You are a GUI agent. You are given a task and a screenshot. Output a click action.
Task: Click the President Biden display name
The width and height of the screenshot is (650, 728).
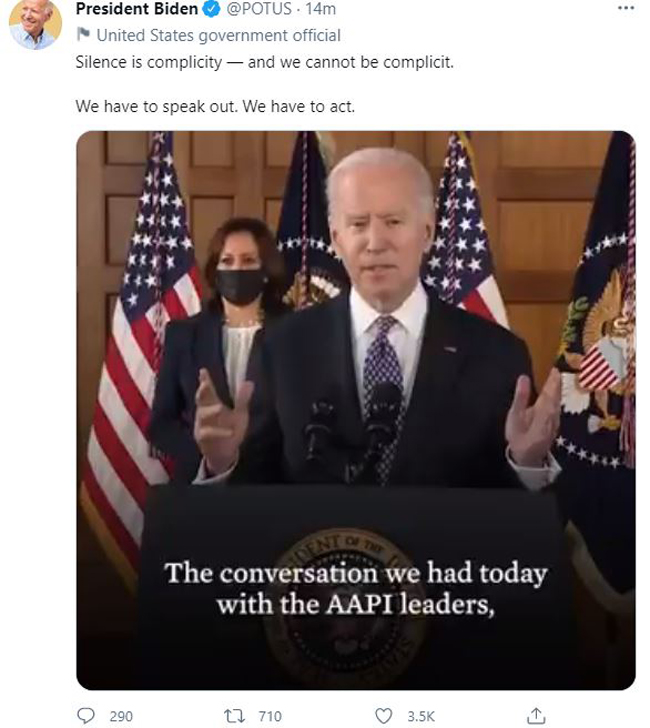[137, 8]
